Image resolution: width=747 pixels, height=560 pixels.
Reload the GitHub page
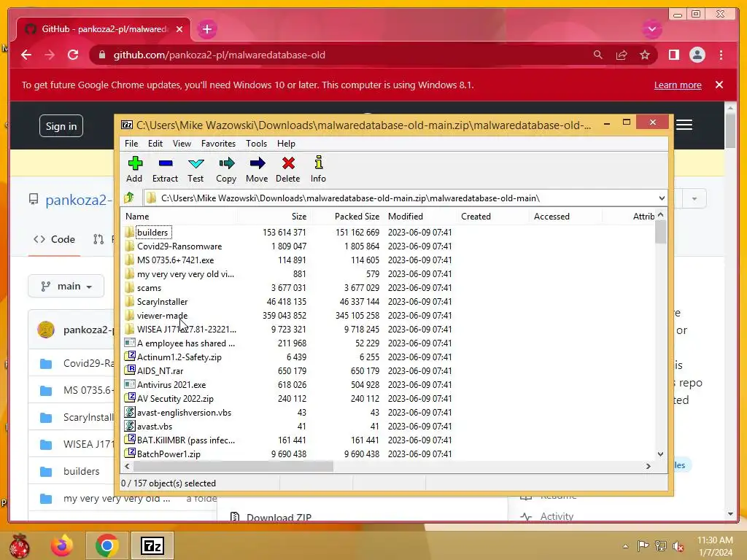(73, 55)
